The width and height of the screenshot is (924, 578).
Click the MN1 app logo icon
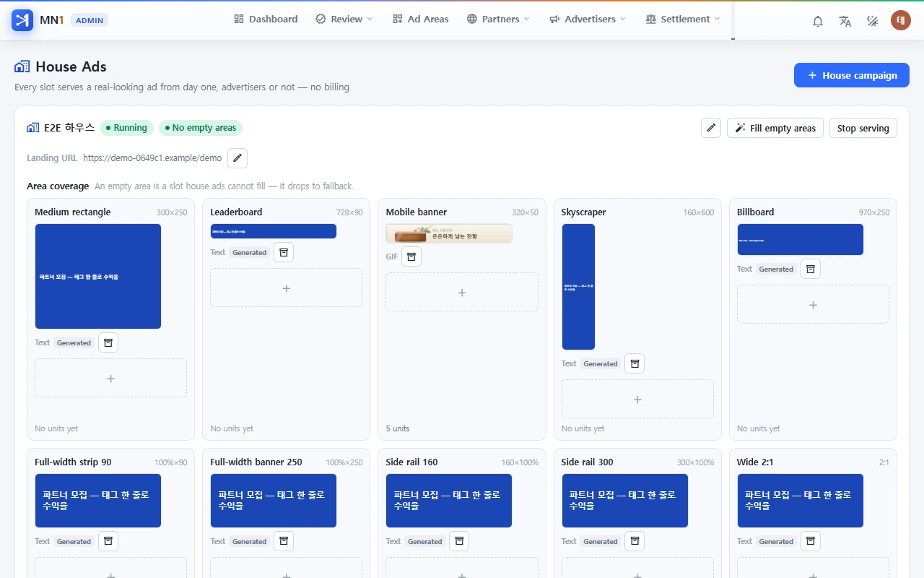click(x=22, y=20)
